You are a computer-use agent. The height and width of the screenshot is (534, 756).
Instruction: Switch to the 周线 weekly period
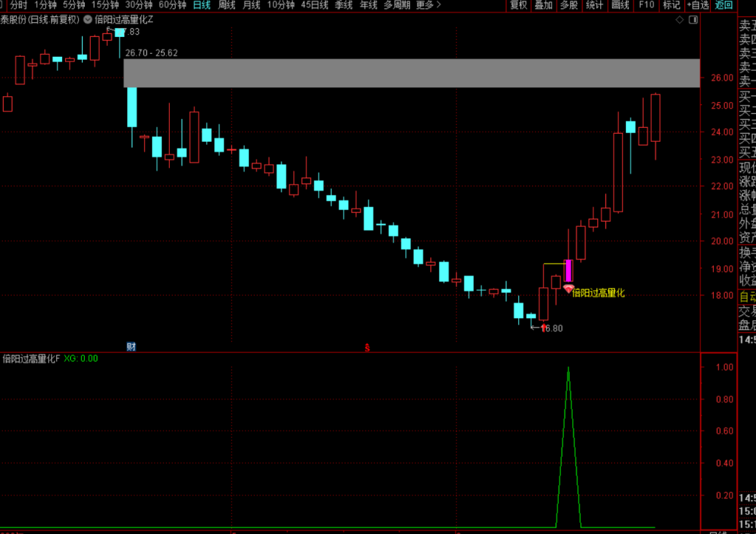[x=227, y=5]
